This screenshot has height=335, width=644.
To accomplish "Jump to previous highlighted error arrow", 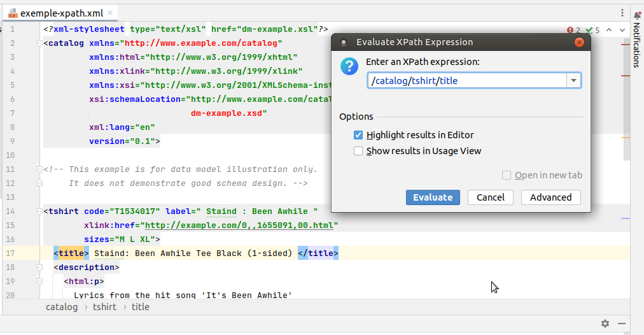I will point(609,30).
